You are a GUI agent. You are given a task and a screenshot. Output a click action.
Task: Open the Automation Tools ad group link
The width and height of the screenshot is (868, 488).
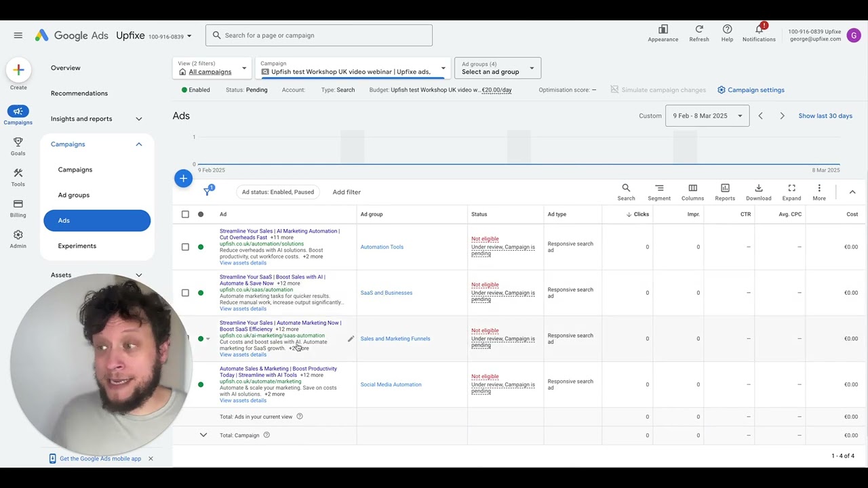(x=382, y=247)
